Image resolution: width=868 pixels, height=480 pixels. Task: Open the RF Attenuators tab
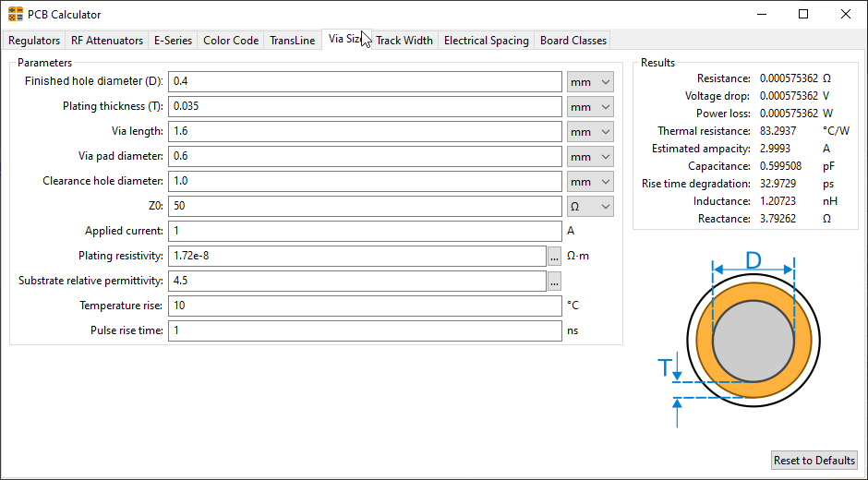(107, 41)
